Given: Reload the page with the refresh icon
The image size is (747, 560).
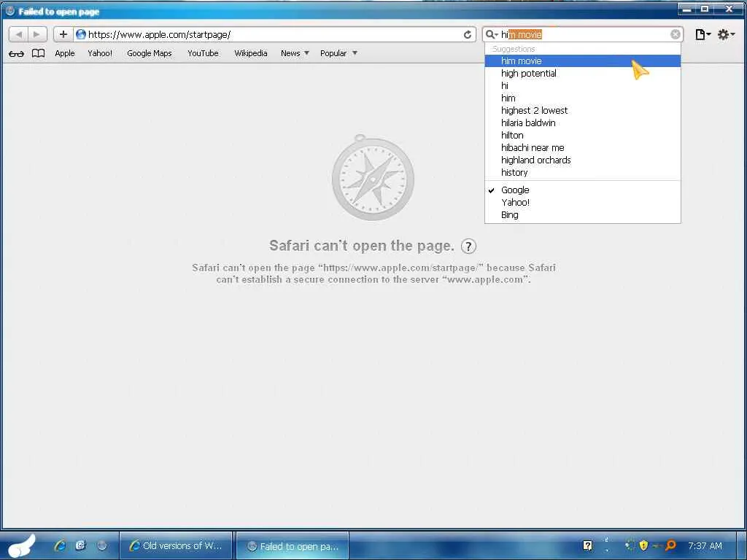Looking at the screenshot, I should pyautogui.click(x=468, y=34).
